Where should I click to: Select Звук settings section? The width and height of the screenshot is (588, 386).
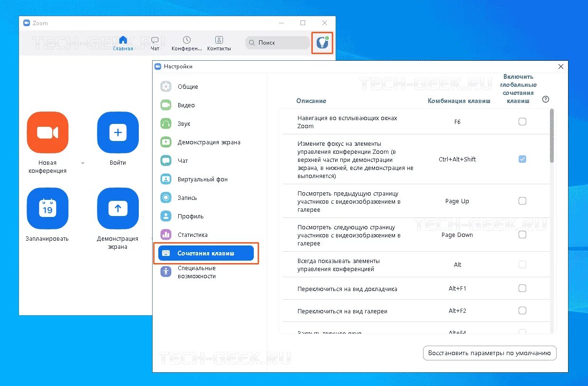[184, 124]
